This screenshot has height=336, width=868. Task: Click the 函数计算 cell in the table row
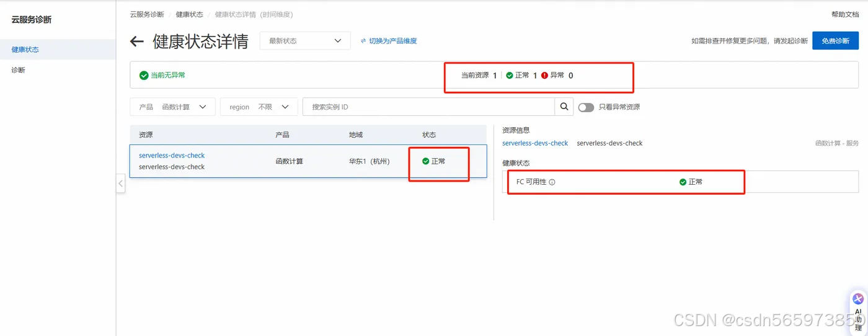[290, 161]
